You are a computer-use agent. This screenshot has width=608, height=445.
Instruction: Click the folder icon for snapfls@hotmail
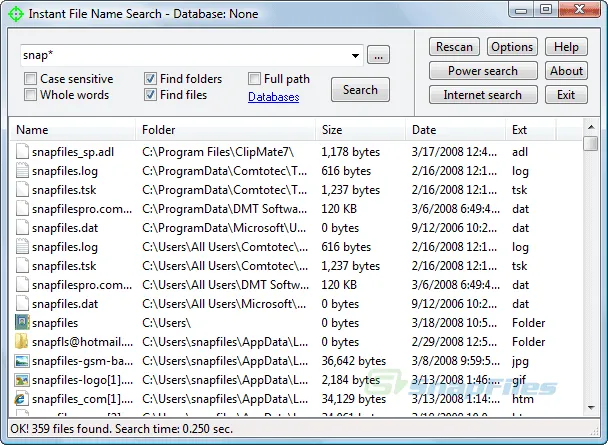[22, 342]
